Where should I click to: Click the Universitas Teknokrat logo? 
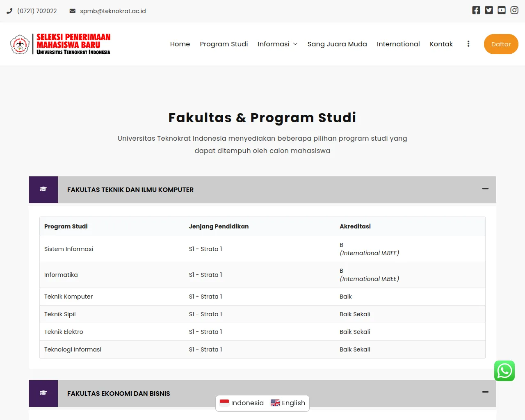pos(20,44)
